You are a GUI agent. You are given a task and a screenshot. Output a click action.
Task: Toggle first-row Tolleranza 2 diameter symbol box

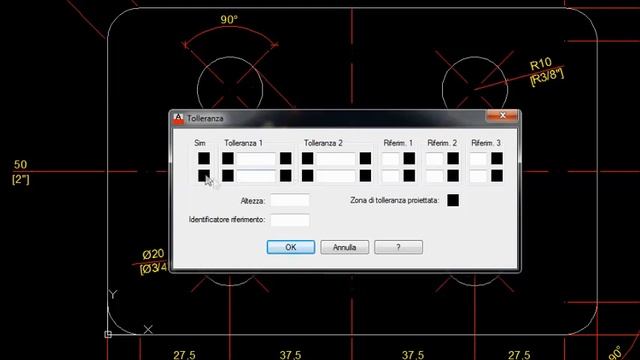pos(307,158)
